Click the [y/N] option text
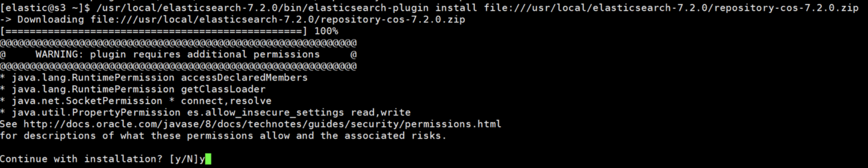Screen dimensions: 868x168 pyautogui.click(x=184, y=159)
